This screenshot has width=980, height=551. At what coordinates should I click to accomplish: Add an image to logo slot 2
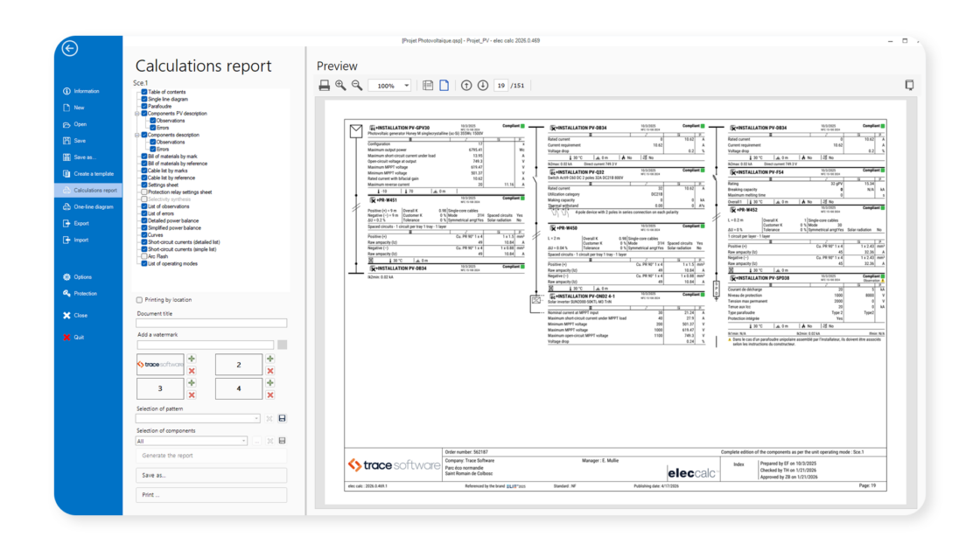click(x=269, y=359)
